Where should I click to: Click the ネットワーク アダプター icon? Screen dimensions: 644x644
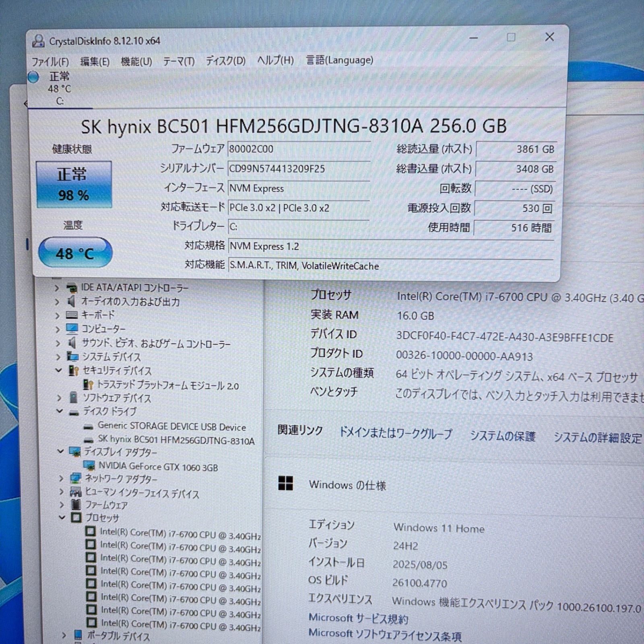76,479
